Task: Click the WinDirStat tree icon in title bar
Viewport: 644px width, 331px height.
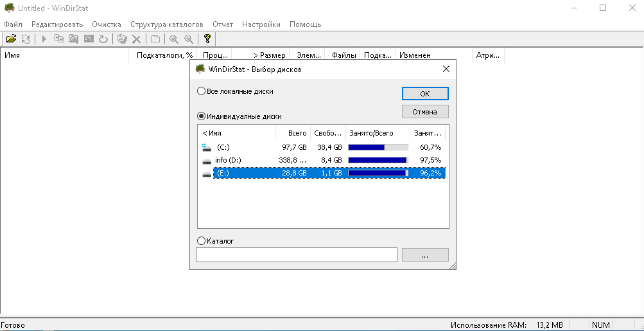Action: click(x=10, y=8)
